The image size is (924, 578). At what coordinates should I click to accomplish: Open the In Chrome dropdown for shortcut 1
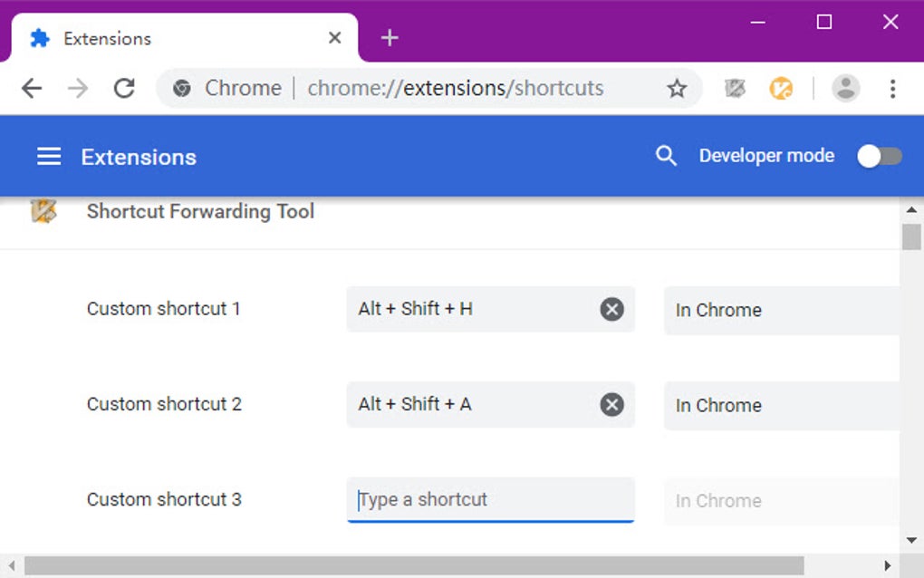[x=779, y=310]
